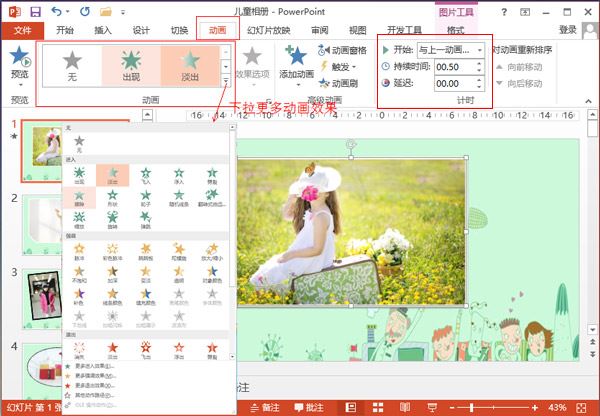Pick the 随机线条 entrance effect
This screenshot has height=416, width=600.
[x=179, y=198]
